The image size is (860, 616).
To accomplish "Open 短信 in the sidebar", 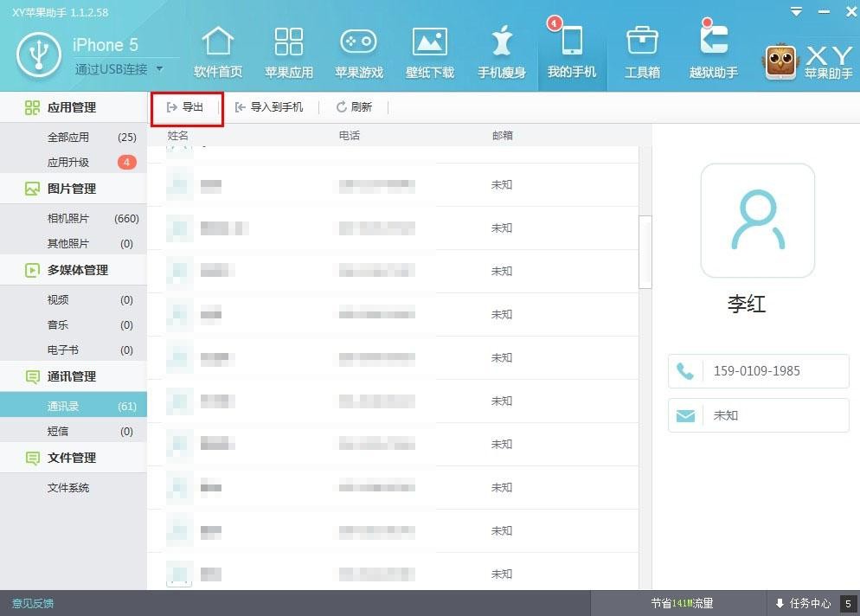I will (x=74, y=431).
